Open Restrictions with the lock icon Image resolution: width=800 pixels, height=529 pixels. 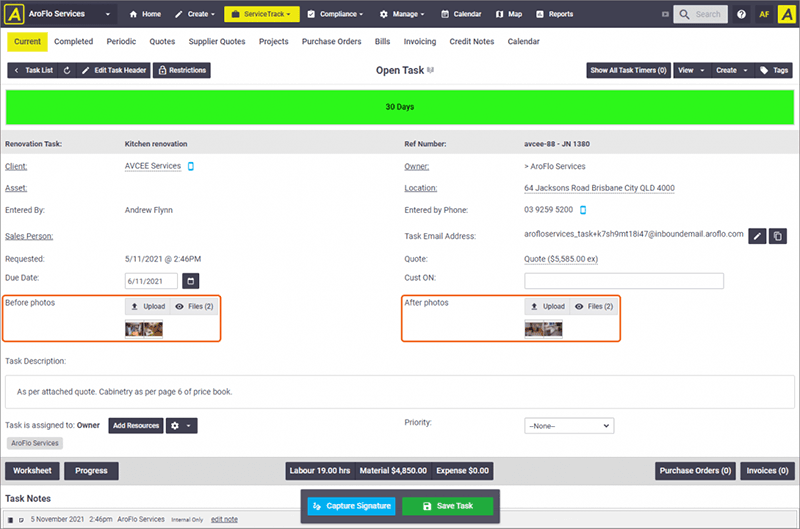(x=182, y=70)
